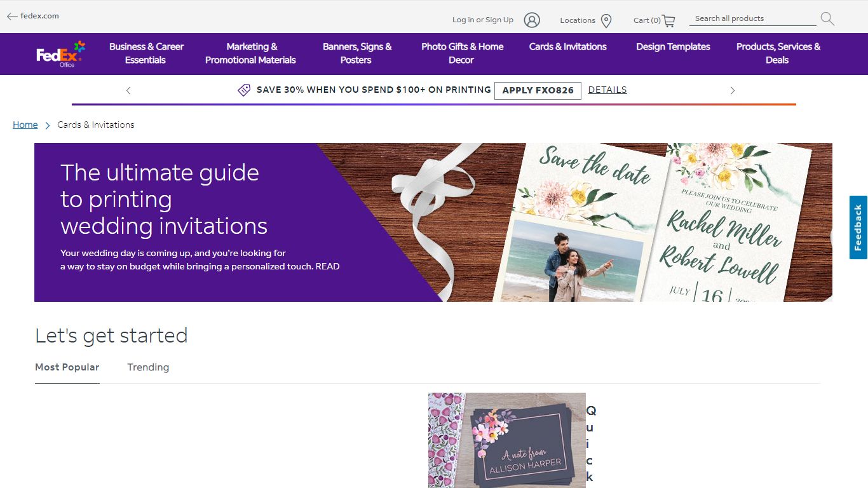Screen dimensions: 868x488
Task: Click the fedex.com back link text
Action: 39,16
